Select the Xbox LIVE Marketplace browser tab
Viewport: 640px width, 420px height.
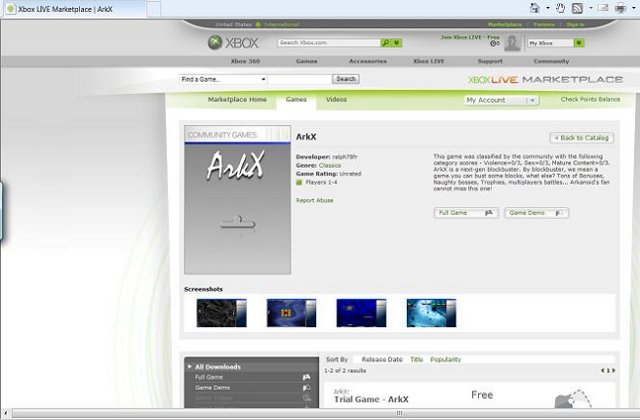click(x=75, y=9)
